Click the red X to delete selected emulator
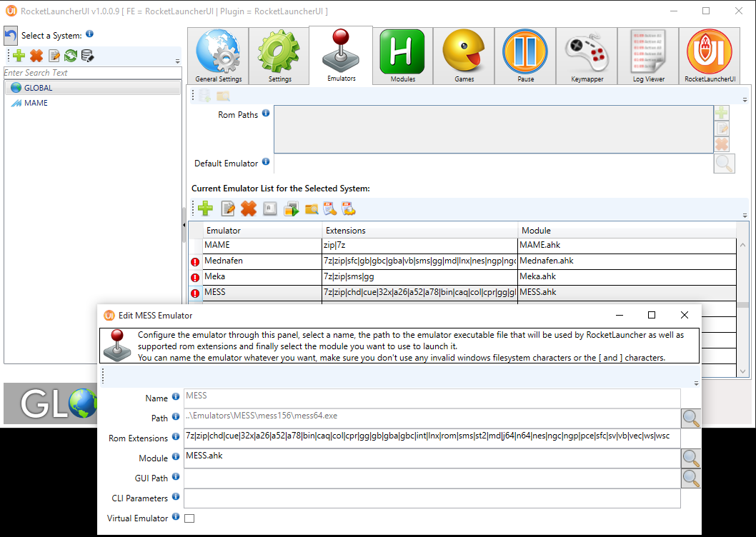This screenshot has width=756, height=537. click(248, 209)
